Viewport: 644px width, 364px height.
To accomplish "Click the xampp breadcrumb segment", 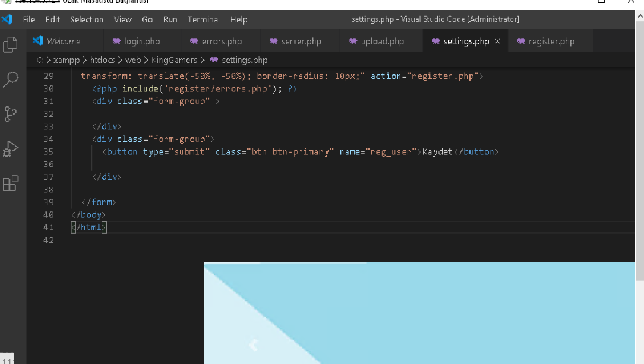I will coord(66,60).
